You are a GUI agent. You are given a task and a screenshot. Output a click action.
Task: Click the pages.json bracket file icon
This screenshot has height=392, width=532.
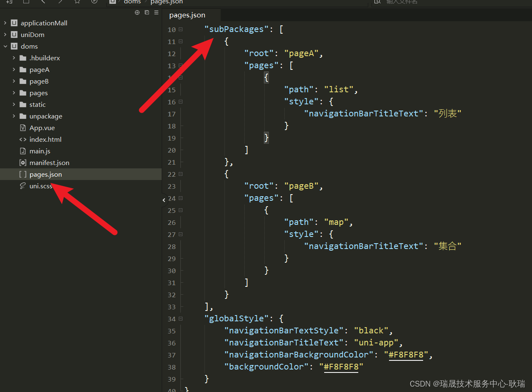(23, 175)
